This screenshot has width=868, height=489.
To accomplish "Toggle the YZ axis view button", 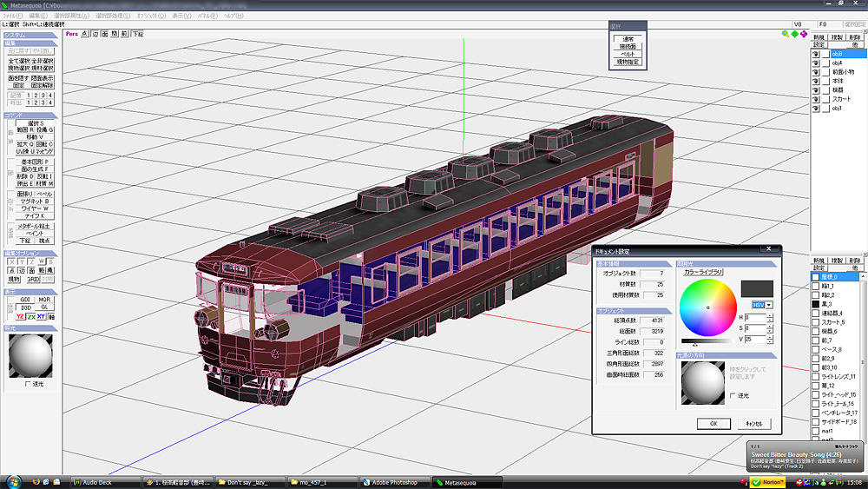I will click(21, 317).
